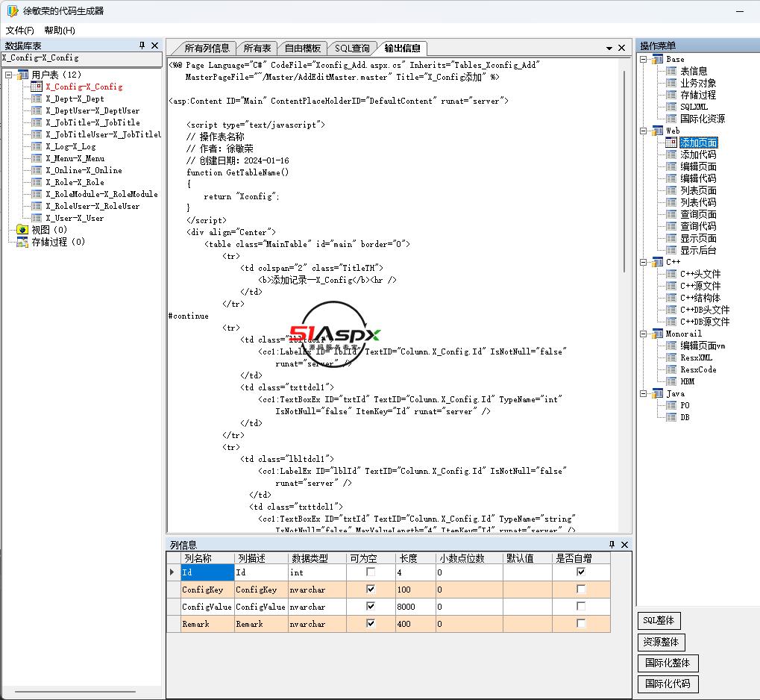Image resolution: width=760 pixels, height=700 pixels.
Task: Click the 查询页面 item icon
Action: point(671,214)
